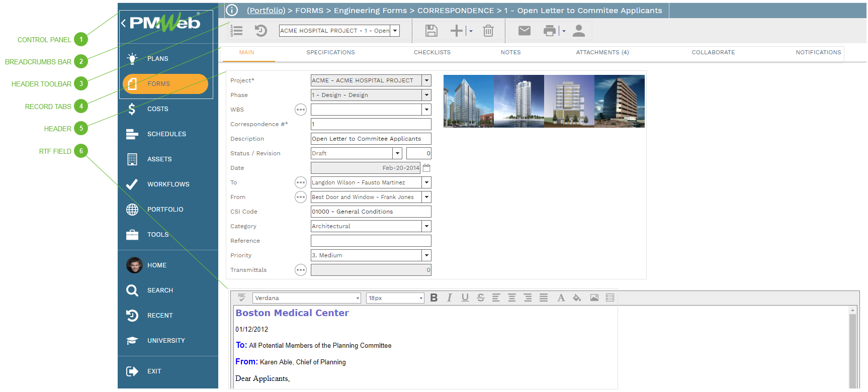This screenshot has width=868, height=392.
Task: Click the Reference input field
Action: (371, 241)
